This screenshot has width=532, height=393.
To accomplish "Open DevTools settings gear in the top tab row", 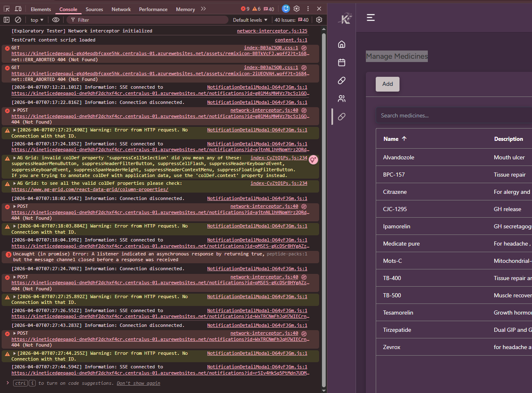I will [297, 9].
